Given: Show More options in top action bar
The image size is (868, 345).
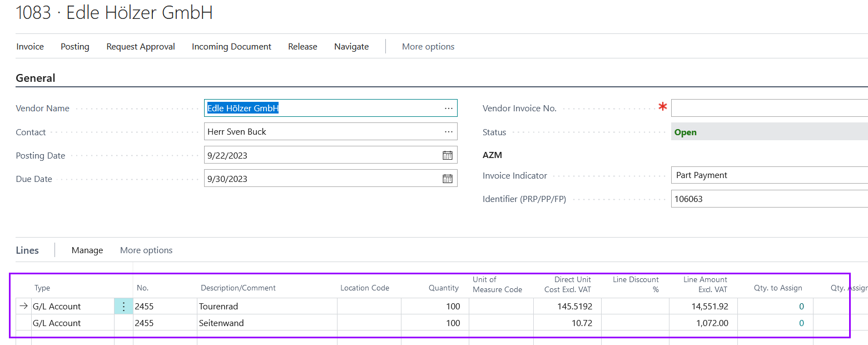Looking at the screenshot, I should (x=428, y=47).
